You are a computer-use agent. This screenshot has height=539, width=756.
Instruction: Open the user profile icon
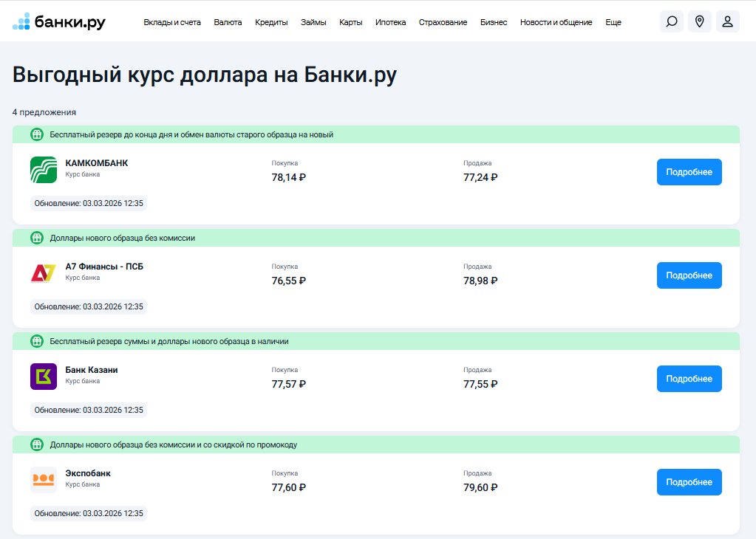tap(727, 21)
